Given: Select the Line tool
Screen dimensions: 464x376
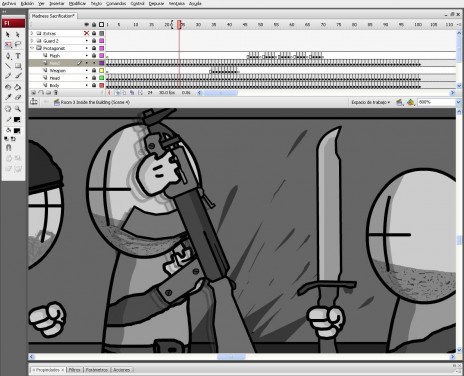Looking at the screenshot, I should [8, 66].
